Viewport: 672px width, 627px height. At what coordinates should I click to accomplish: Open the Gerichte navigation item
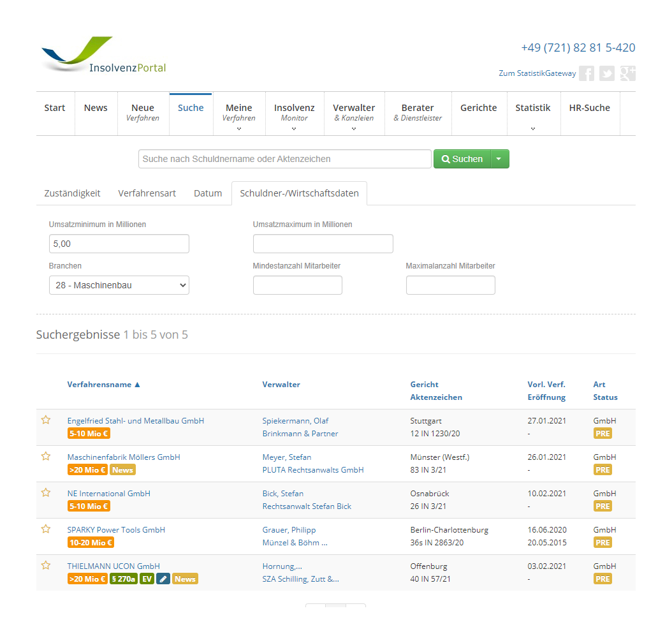click(x=479, y=108)
